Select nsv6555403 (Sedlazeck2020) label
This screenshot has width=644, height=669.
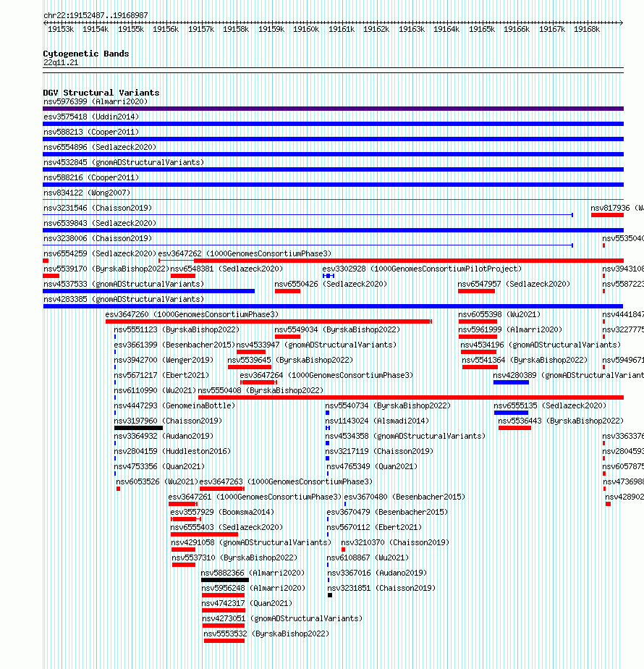226,527
